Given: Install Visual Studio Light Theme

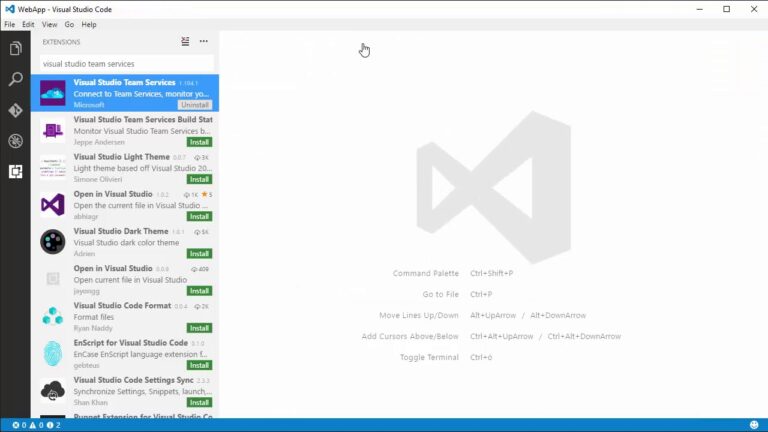Looking at the screenshot, I should [199, 179].
